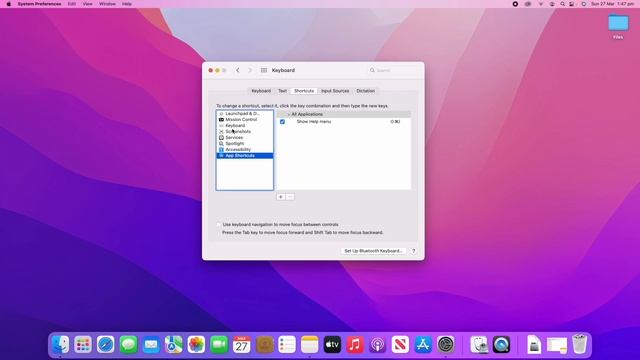Select the Shortcuts tab
This screenshot has width=640, height=360.
pos(304,91)
